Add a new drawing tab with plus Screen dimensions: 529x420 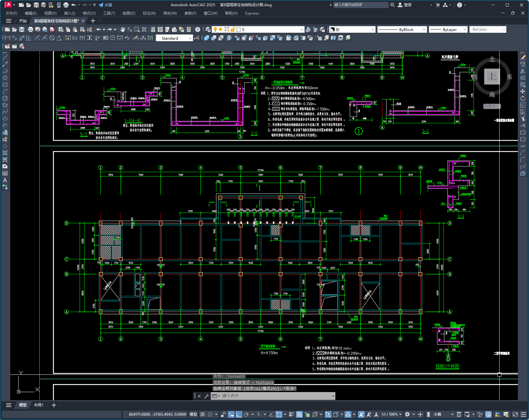(x=93, y=21)
